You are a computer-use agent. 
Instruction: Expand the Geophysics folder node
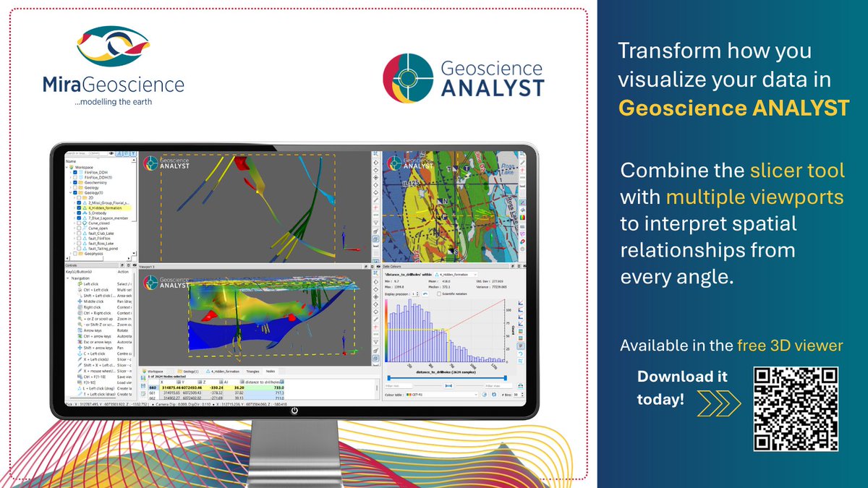pyautogui.click(x=70, y=254)
